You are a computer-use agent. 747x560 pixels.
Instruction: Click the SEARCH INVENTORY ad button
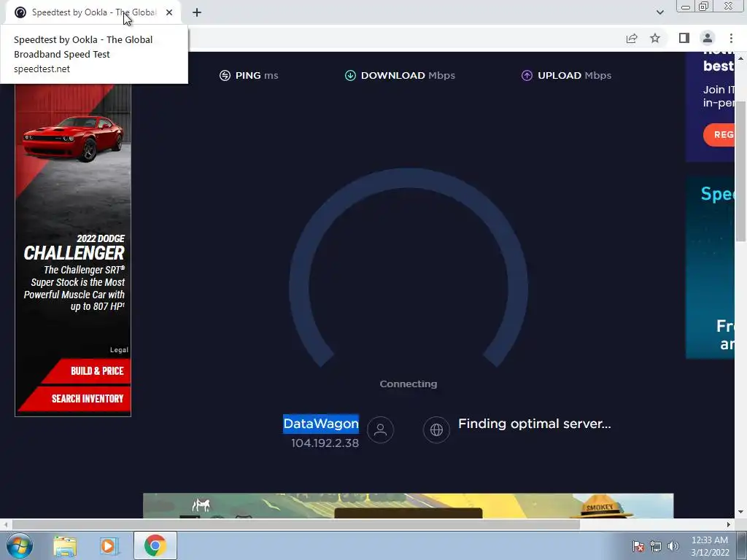click(x=74, y=399)
